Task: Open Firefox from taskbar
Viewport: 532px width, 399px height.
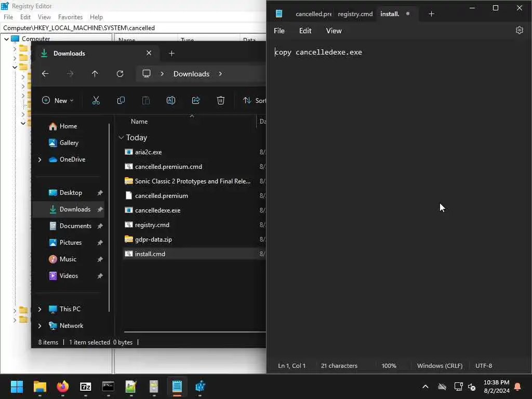Action: point(62,386)
